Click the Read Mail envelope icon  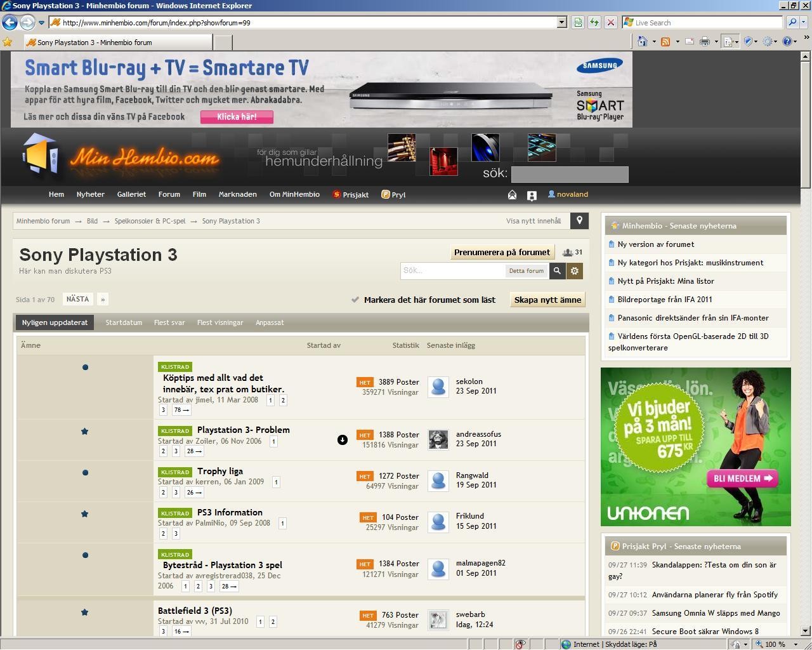pyautogui.click(x=690, y=42)
